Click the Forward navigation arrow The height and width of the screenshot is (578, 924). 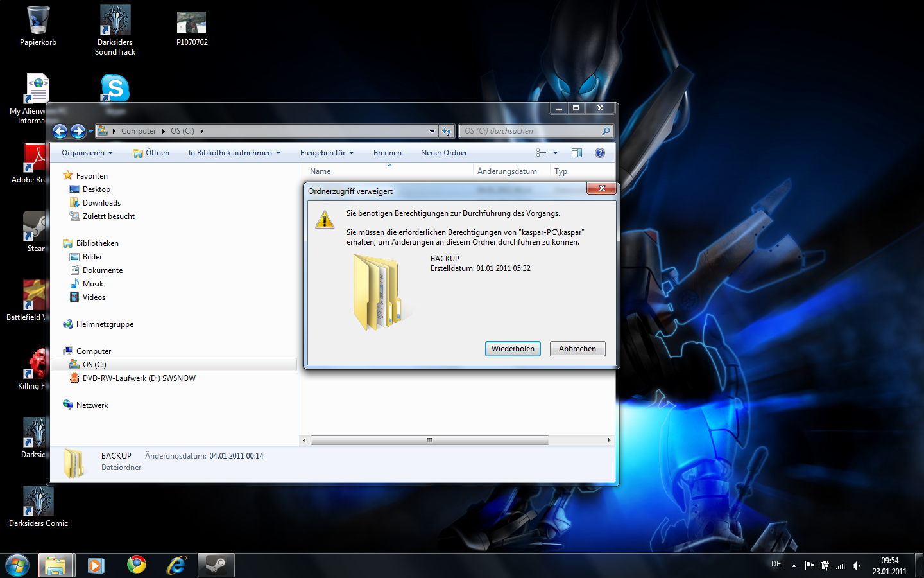pyautogui.click(x=78, y=131)
